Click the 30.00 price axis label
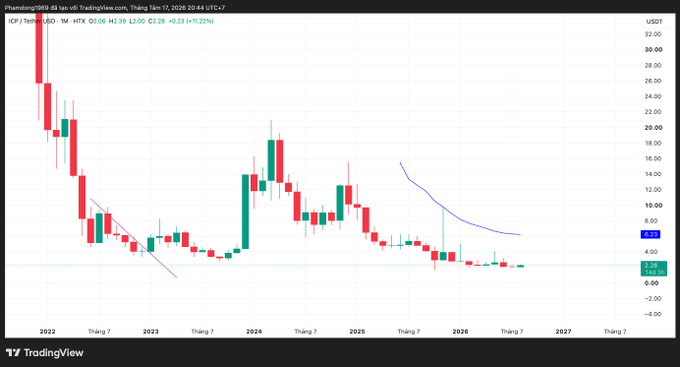 (653, 49)
